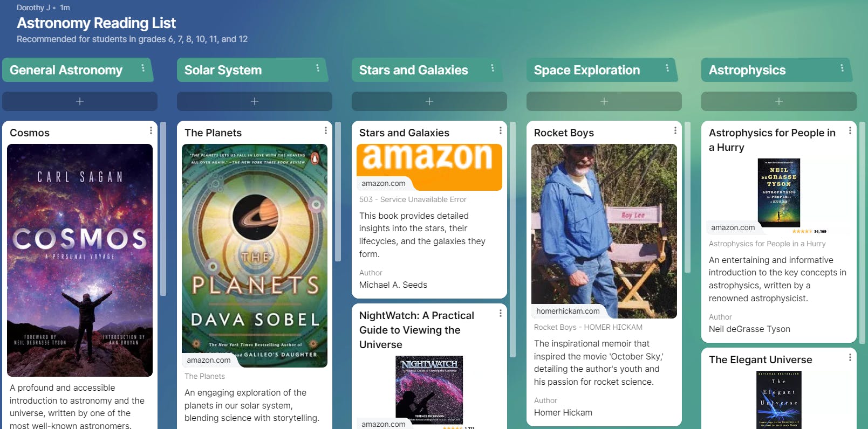Open the Neil deGrasse Tyson book cover

[779, 193]
